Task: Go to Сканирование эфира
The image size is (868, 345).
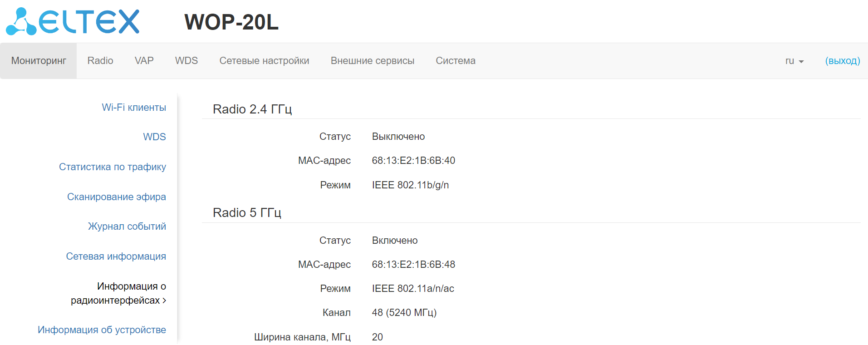Action: point(117,197)
